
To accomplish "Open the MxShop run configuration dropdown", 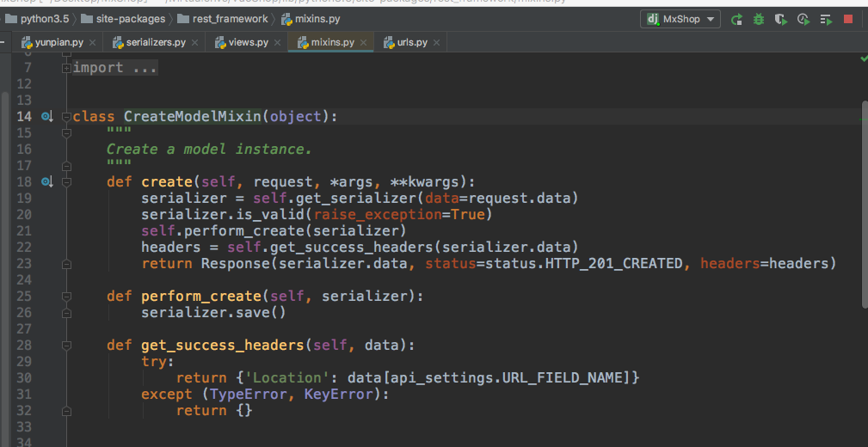I will pyautogui.click(x=680, y=20).
